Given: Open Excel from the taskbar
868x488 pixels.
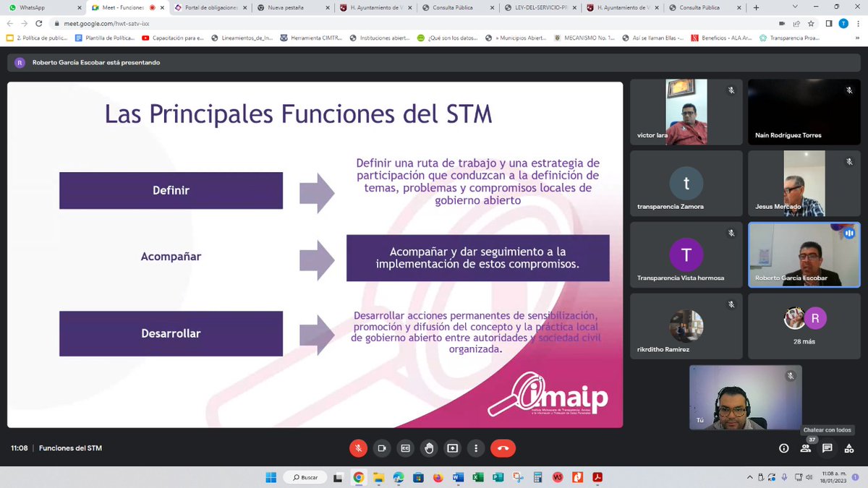Looking at the screenshot, I should 478,477.
